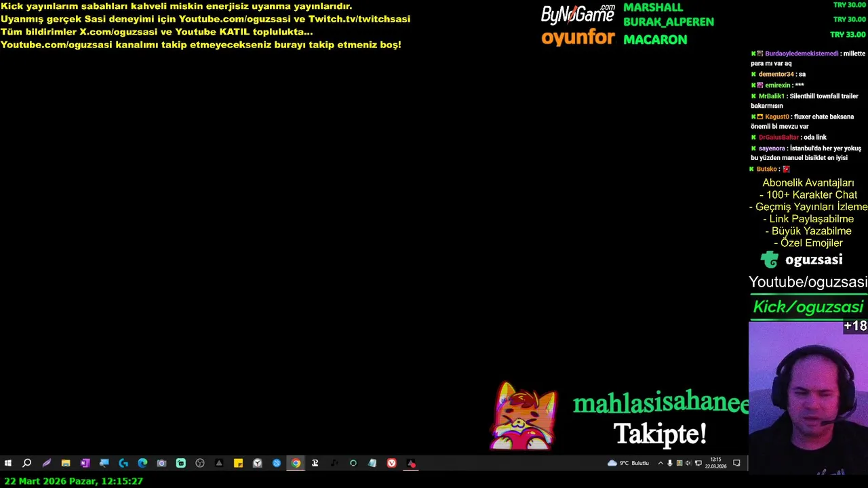The height and width of the screenshot is (488, 868).
Task: Open the Camera app icon
Action: [x=161, y=463]
